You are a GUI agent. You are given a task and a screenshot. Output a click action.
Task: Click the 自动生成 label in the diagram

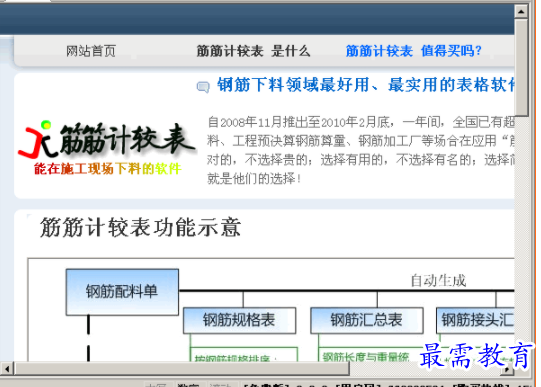click(x=438, y=280)
